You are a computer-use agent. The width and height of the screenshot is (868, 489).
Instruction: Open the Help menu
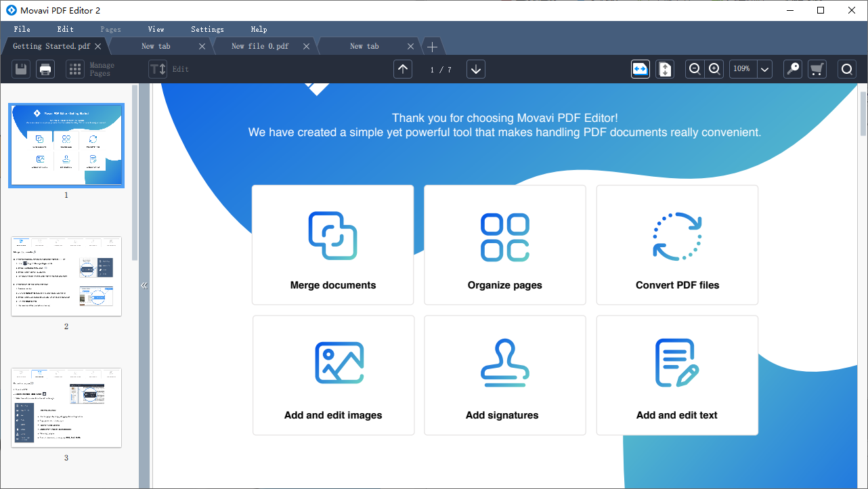pos(259,29)
